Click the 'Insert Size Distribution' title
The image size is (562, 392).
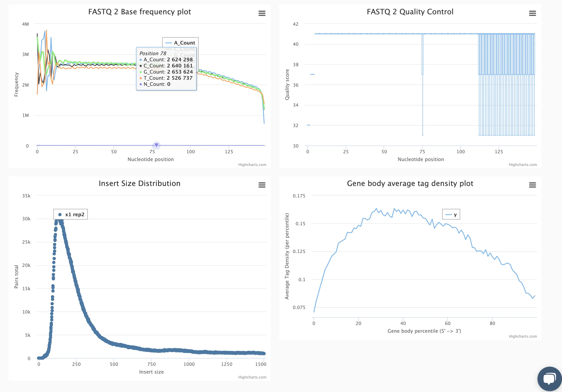pyautogui.click(x=139, y=183)
